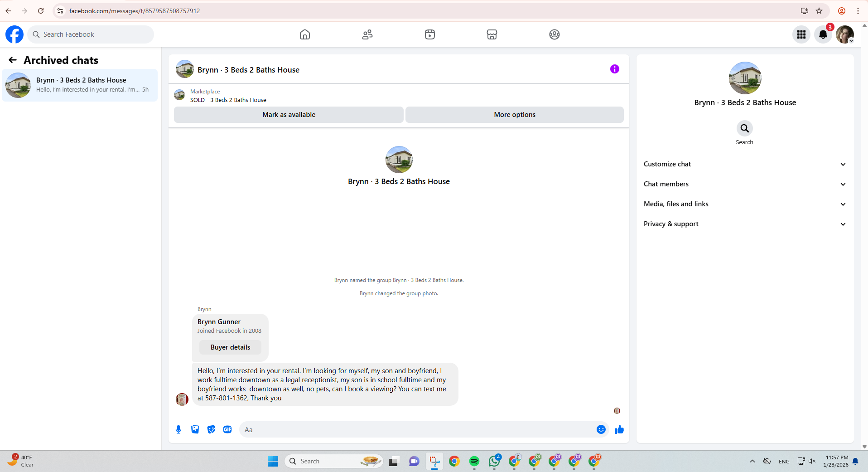The width and height of the screenshot is (868, 472).
Task: Click Mark as available button
Action: pos(289,115)
